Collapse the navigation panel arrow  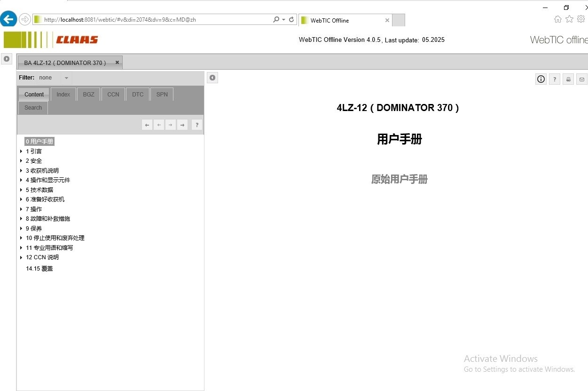(212, 78)
